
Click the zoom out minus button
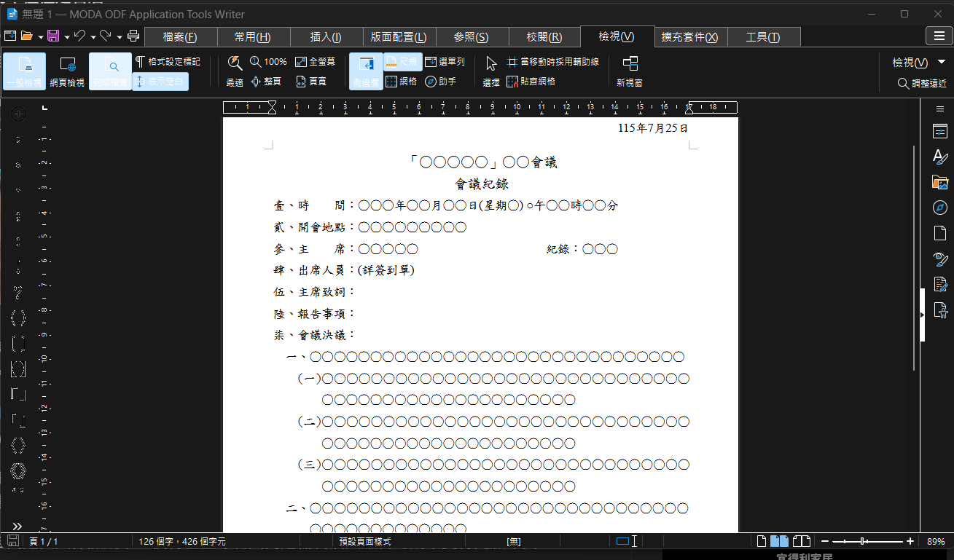(x=825, y=541)
